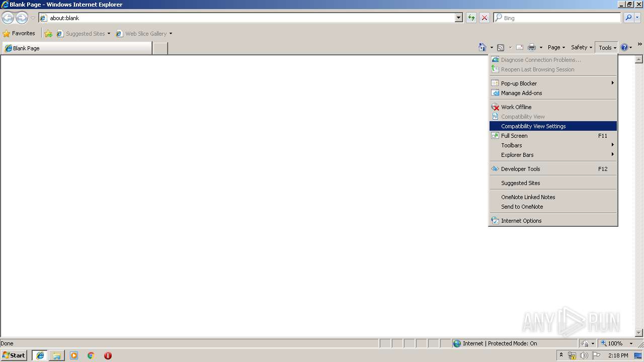The width and height of the screenshot is (644, 362).
Task: Start a search with the Bing magnifier button
Action: 628,18
